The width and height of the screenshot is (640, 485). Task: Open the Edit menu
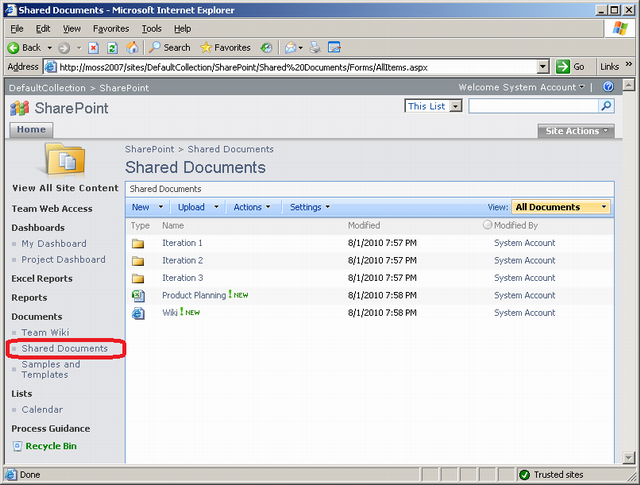[x=43, y=29]
